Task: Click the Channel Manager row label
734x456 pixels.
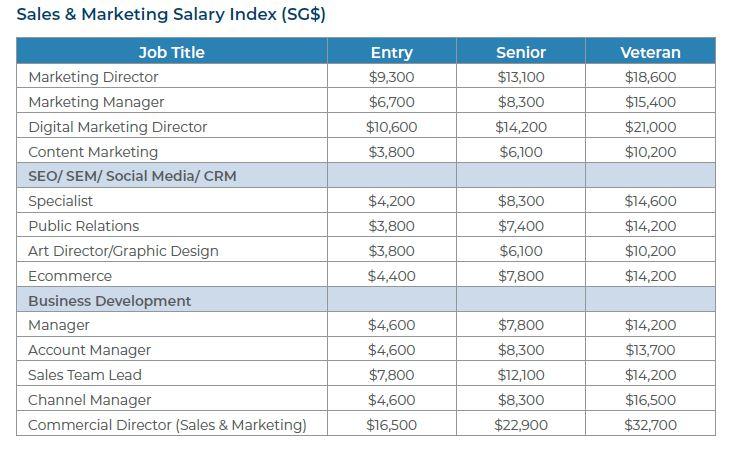Action: 90,400
